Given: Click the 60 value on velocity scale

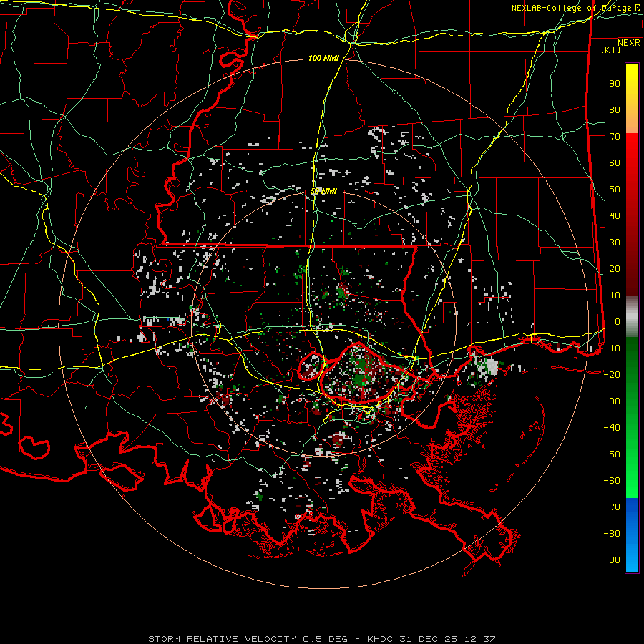Looking at the screenshot, I should point(615,163).
